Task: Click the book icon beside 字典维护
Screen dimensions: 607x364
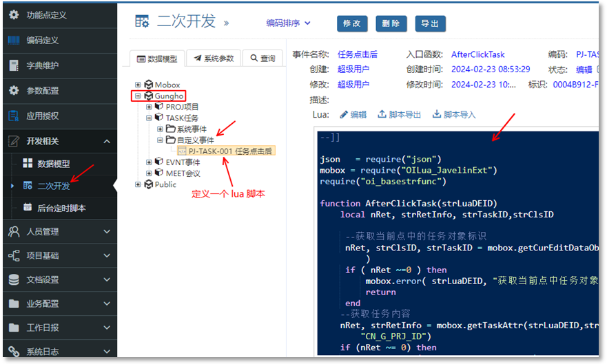Action: click(x=14, y=65)
